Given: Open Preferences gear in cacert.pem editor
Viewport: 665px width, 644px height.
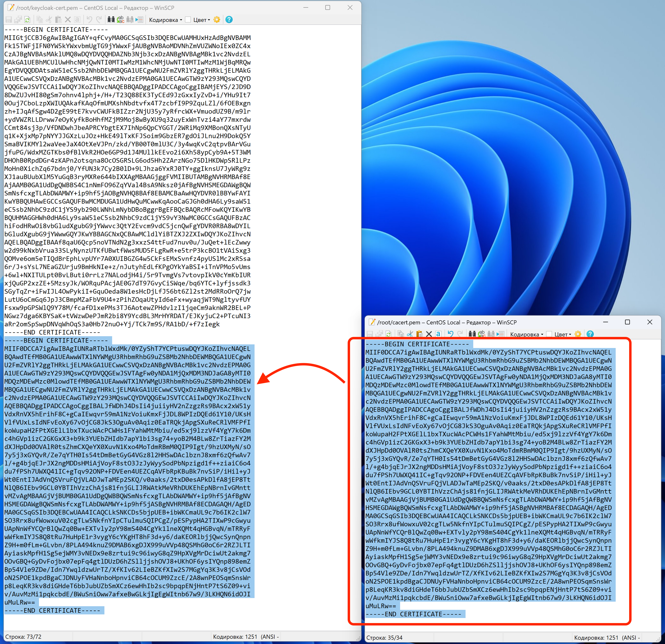Looking at the screenshot, I should point(578,334).
